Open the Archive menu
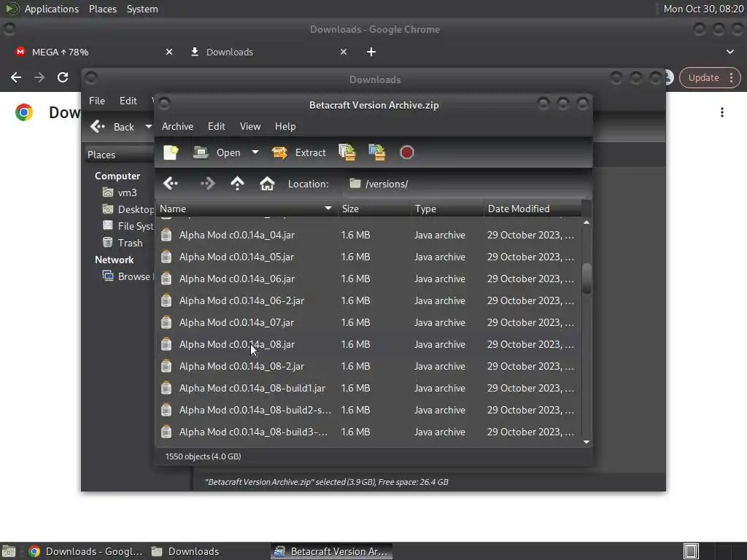Viewport: 747px width, 560px height. click(x=177, y=126)
